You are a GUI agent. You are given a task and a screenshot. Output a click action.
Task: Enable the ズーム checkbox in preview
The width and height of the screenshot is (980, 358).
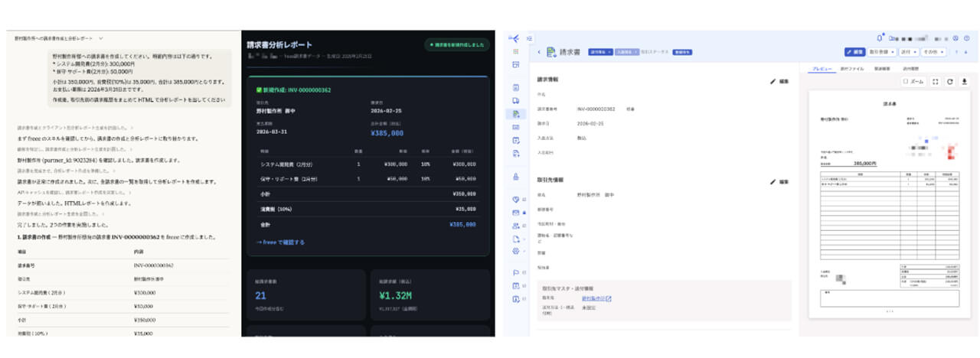tap(906, 81)
